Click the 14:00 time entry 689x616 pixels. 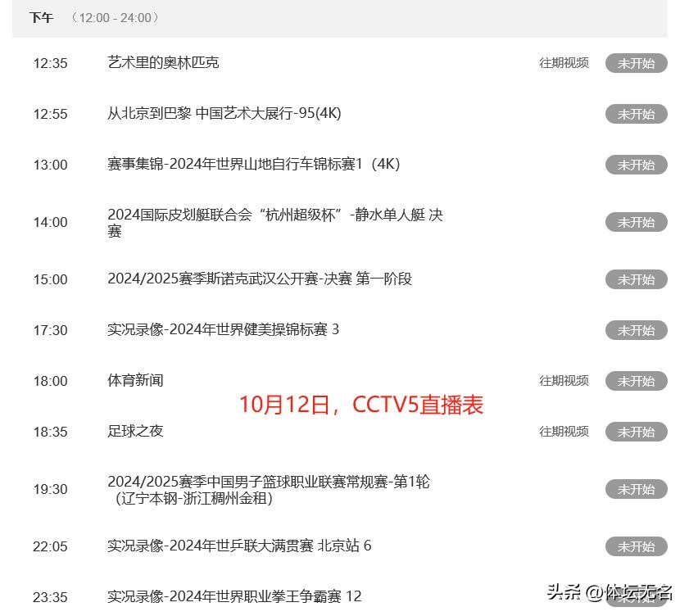click(x=51, y=222)
